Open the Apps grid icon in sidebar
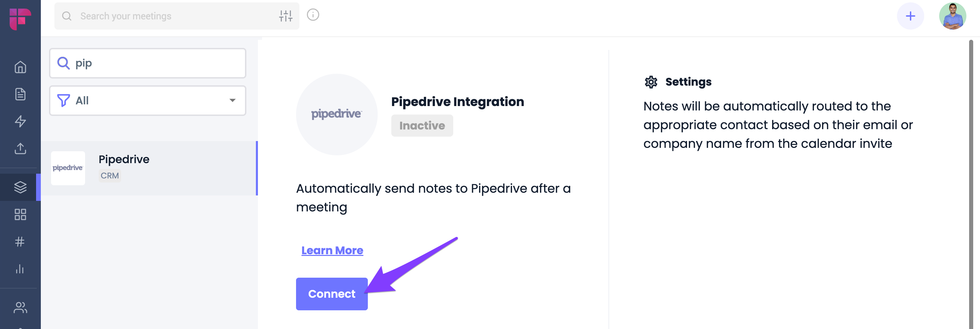Screen dimensions: 980x329 click(x=20, y=215)
